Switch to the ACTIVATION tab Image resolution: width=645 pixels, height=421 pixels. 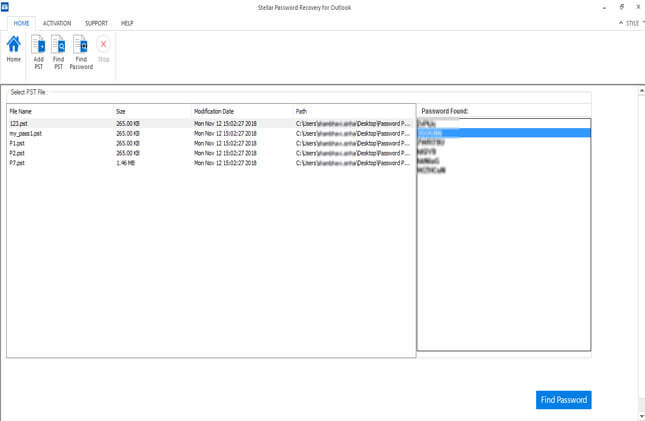57,22
